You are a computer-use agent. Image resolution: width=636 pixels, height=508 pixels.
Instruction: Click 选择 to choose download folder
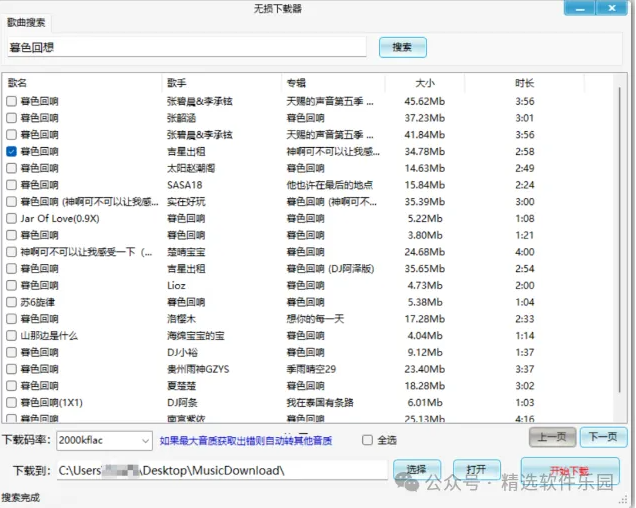tap(416, 470)
